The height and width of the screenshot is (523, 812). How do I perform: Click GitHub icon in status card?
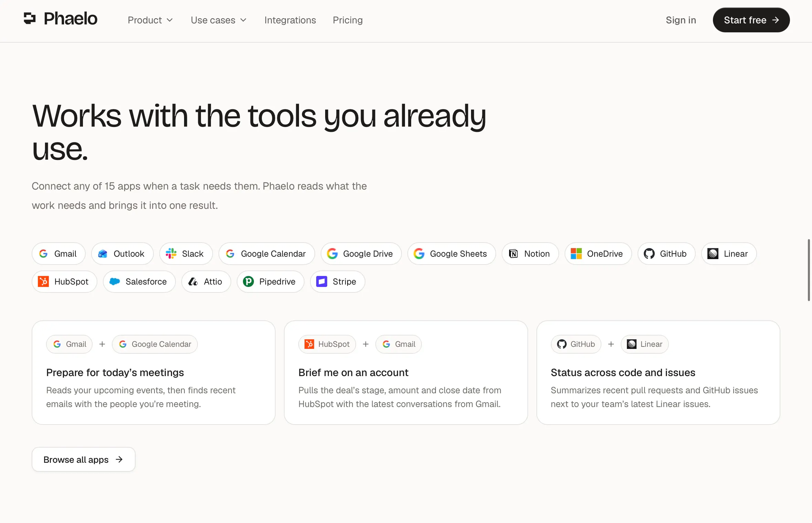tap(562, 344)
